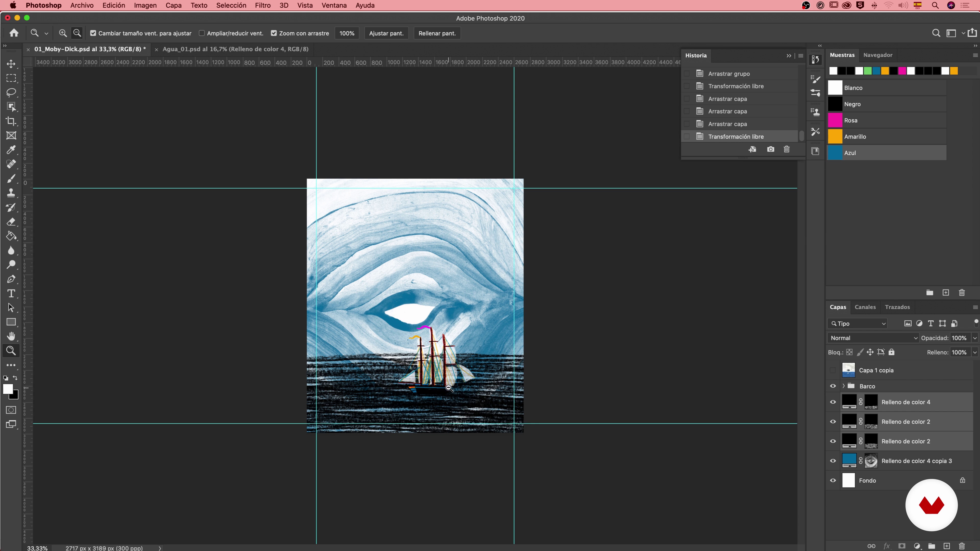Hide Relleno de color 4 copia 3 layer
The width and height of the screenshot is (980, 551).
833,461
